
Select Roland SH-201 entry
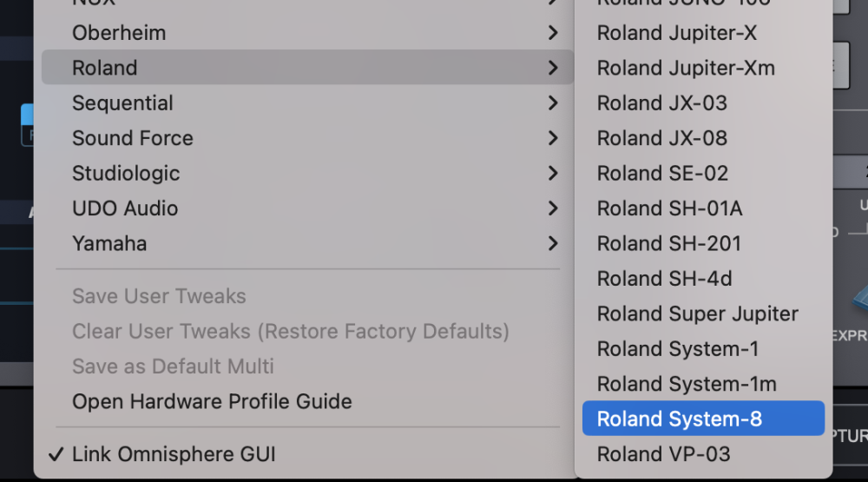[x=669, y=244]
